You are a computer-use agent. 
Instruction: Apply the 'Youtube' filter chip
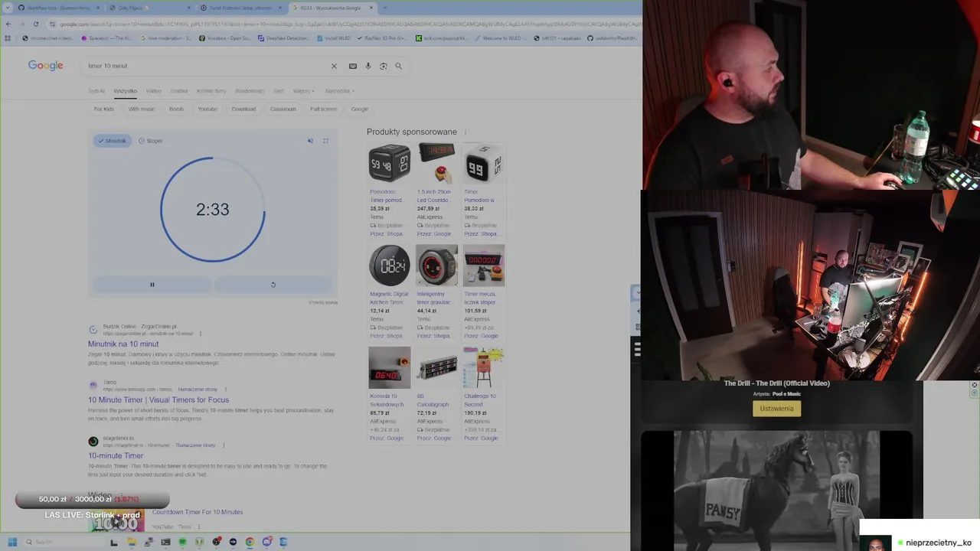pyautogui.click(x=207, y=109)
